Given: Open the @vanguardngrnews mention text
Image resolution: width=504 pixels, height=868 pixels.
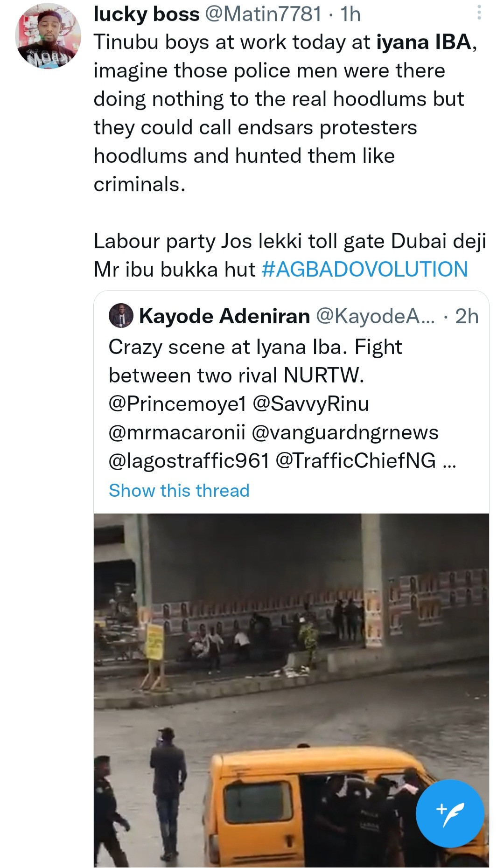Looking at the screenshot, I should (345, 432).
